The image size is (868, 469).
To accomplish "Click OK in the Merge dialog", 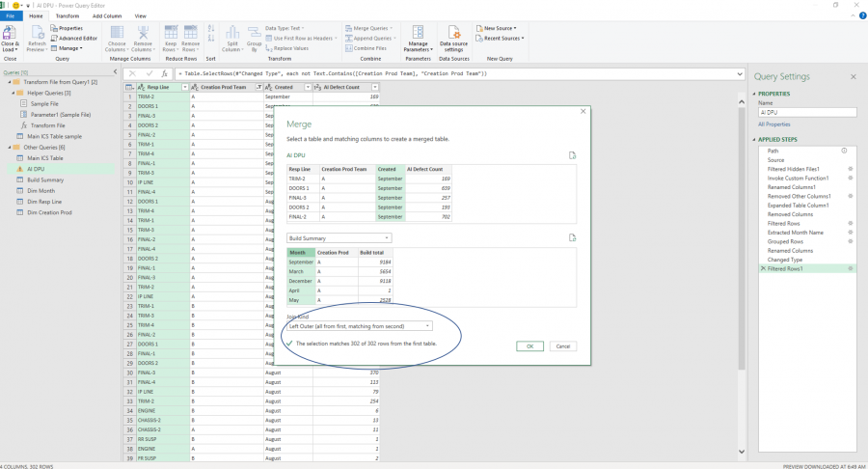I will click(x=529, y=346).
